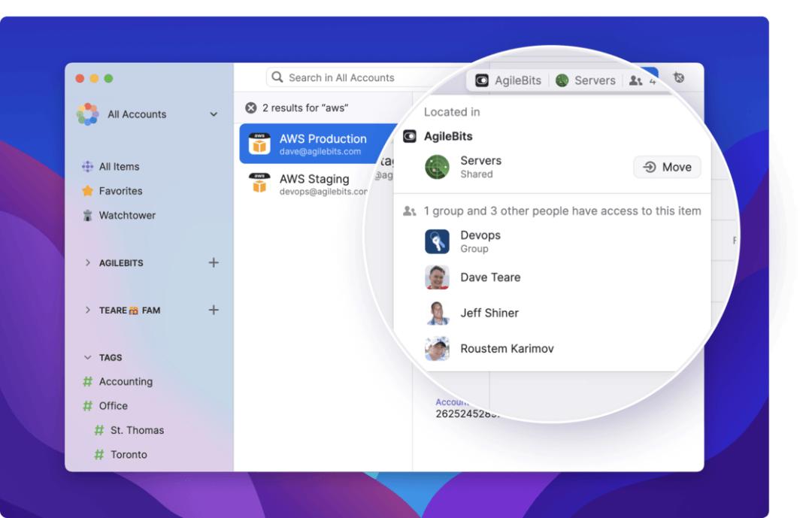Click the colorful All Accounts logo icon
This screenshot has width=812, height=518.
(87, 114)
